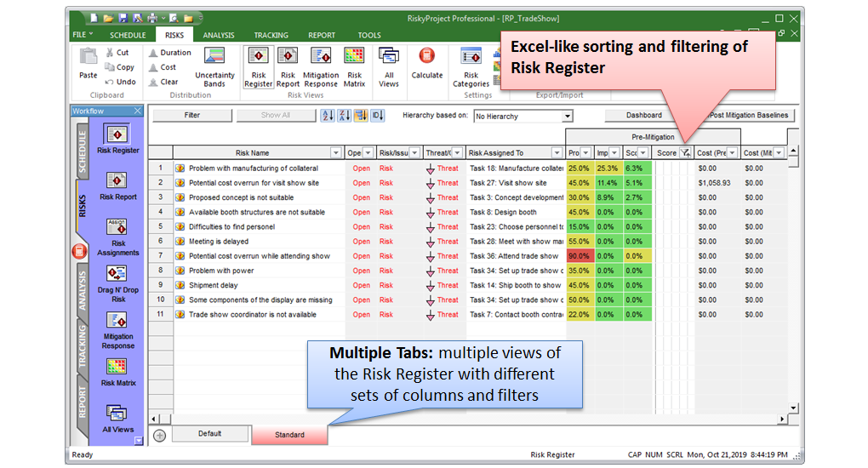Click the new document icon in quick access
Screen dimensions: 868x468
click(x=94, y=18)
